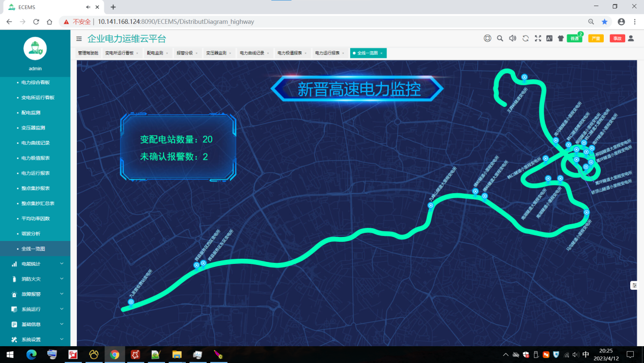The height and width of the screenshot is (363, 644).
Task: Click the 九龙管理站 substation marker on map
Action: pos(131,302)
